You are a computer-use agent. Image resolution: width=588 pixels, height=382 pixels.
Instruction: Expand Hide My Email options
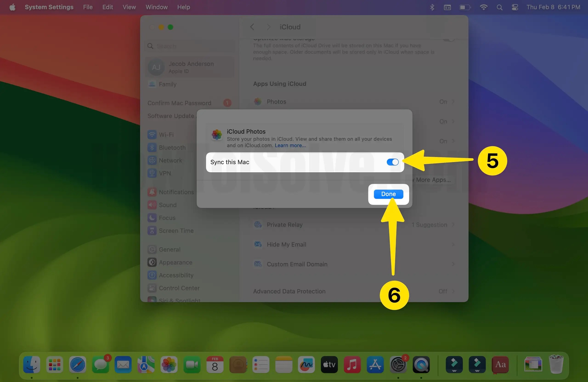pos(453,244)
